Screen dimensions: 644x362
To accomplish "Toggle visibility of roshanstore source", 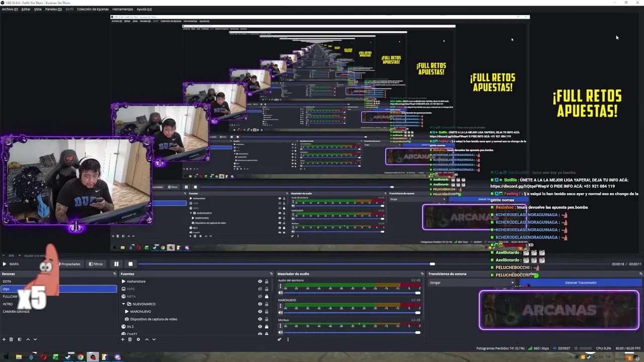I will pos(260,282).
